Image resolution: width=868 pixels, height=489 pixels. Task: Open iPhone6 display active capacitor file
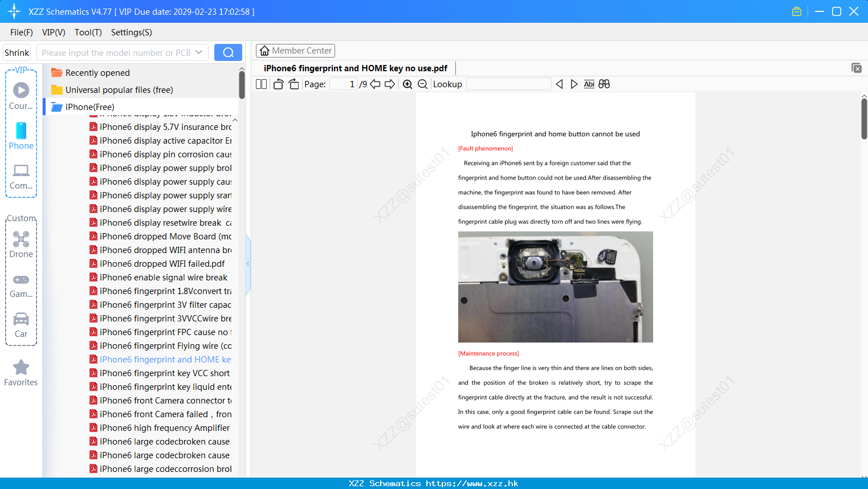coord(161,141)
